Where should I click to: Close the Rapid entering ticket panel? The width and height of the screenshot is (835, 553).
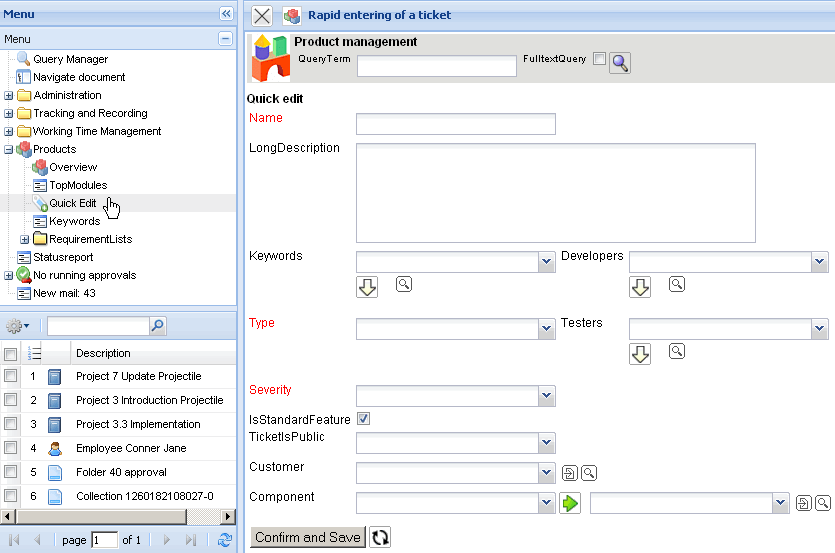pos(262,15)
